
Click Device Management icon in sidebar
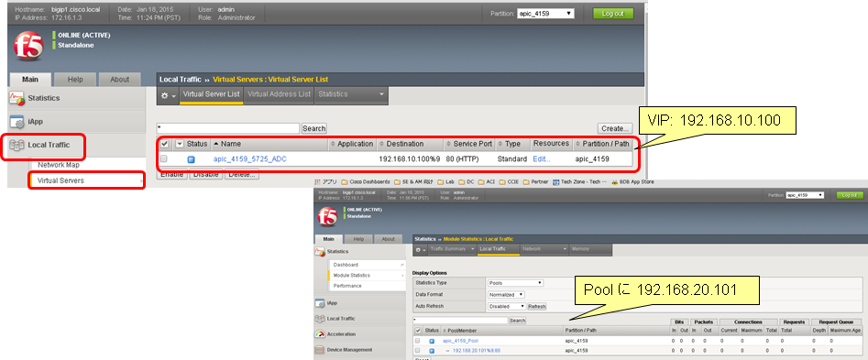319,350
